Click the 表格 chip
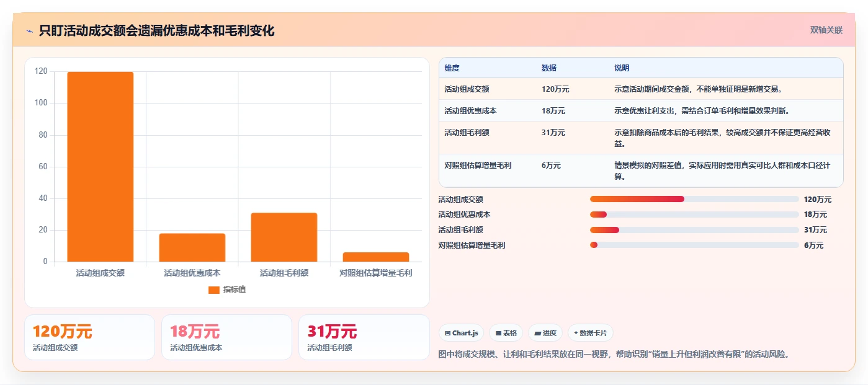868x385 pixels. tap(506, 333)
